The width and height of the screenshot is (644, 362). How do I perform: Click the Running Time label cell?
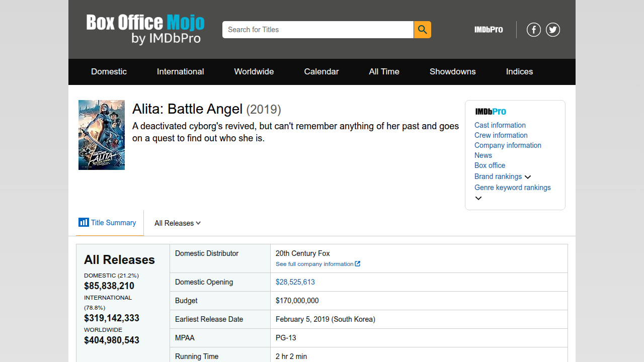(220, 355)
